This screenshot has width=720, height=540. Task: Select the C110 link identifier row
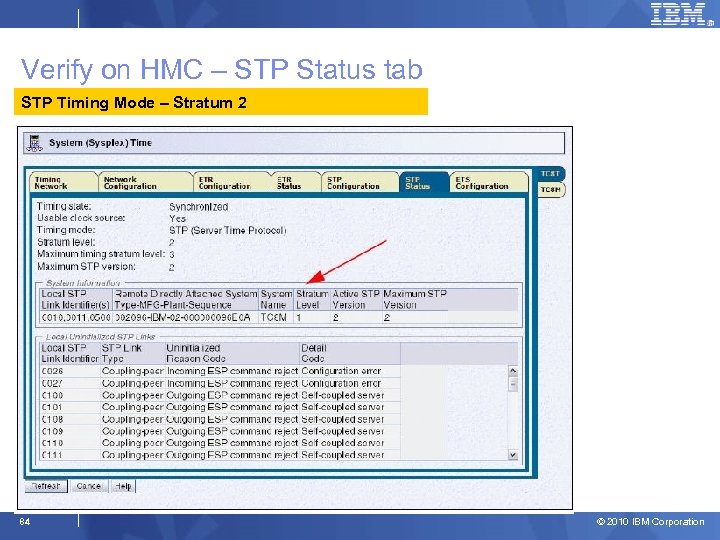[220, 443]
